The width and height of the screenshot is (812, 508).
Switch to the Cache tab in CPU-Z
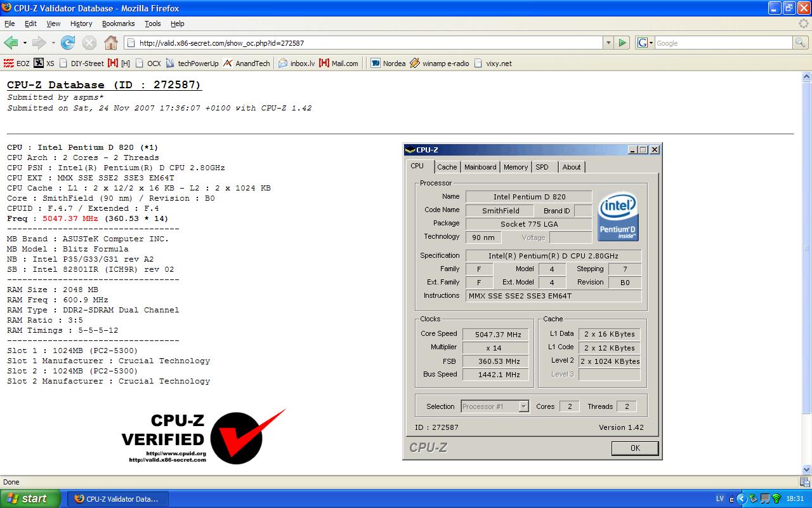click(447, 167)
